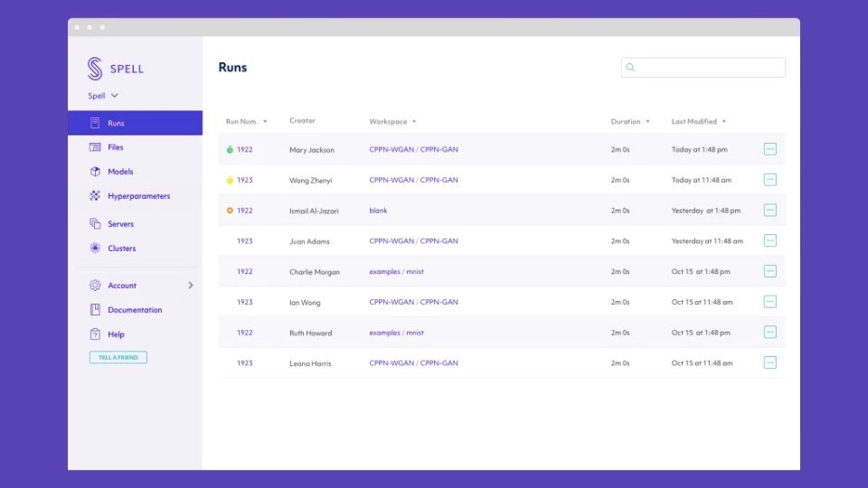Select the Runs menu item
The width and height of the screenshot is (868, 488).
(135, 123)
